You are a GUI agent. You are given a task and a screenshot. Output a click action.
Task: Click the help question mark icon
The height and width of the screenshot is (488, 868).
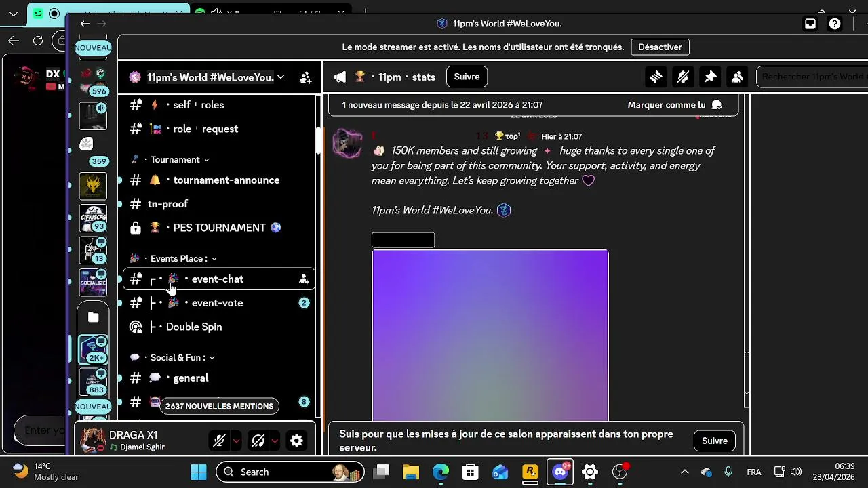pos(835,24)
